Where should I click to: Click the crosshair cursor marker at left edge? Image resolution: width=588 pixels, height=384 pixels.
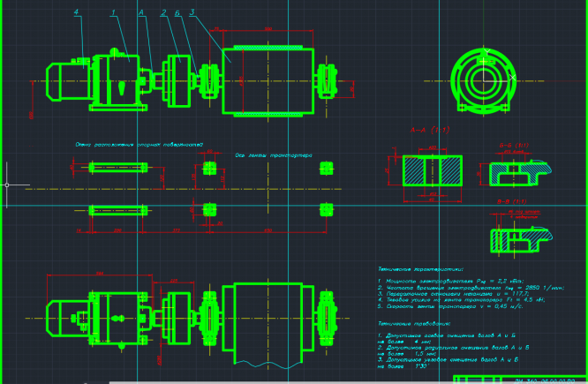coord(7,184)
